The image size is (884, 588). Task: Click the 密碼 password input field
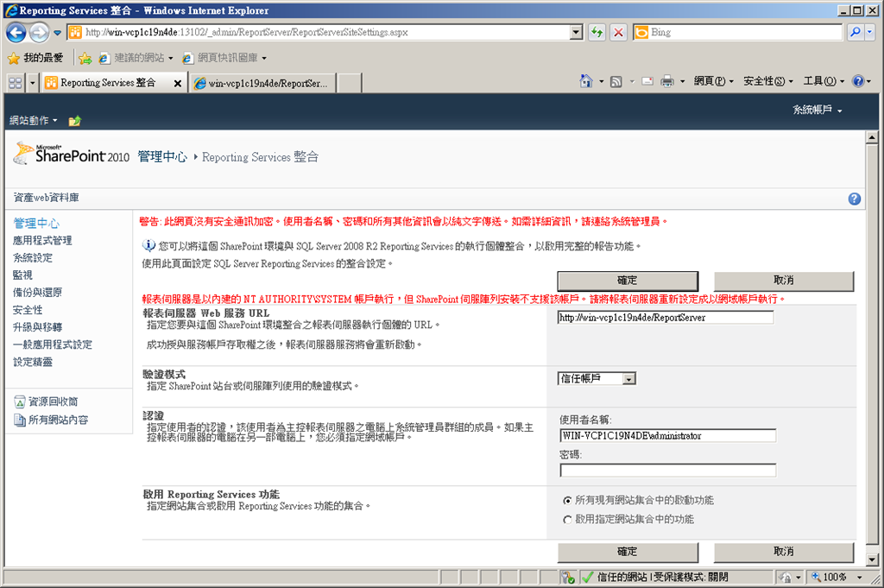(x=668, y=471)
